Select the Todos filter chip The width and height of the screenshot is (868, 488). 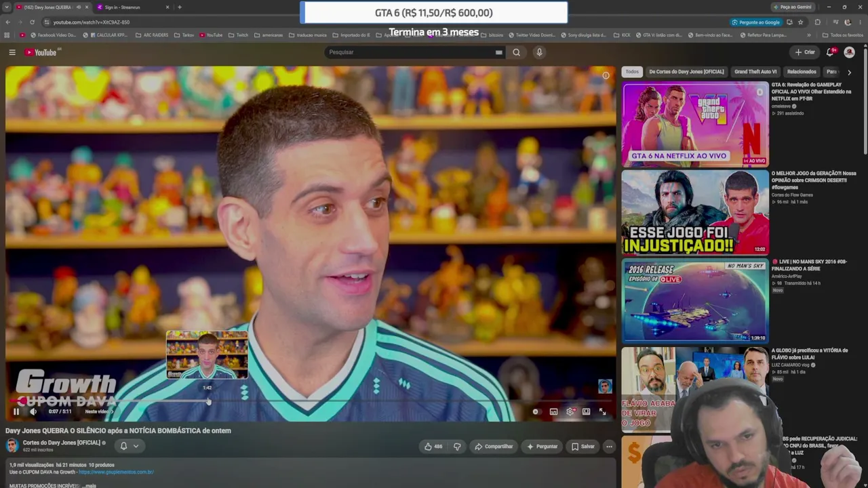[632, 72]
